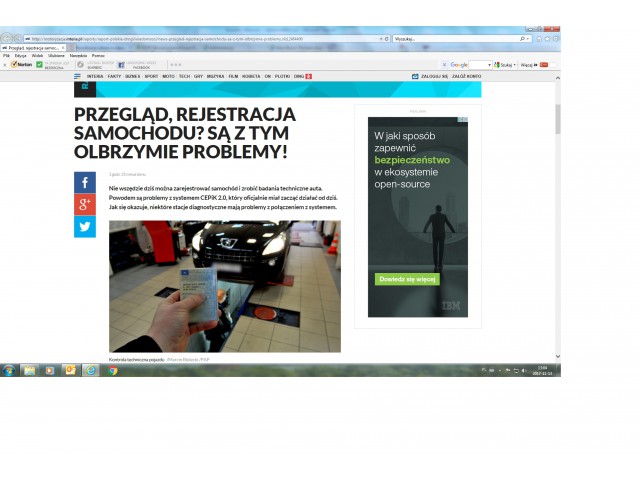
Task: Refresh the page using reload icon
Action: click(x=386, y=38)
